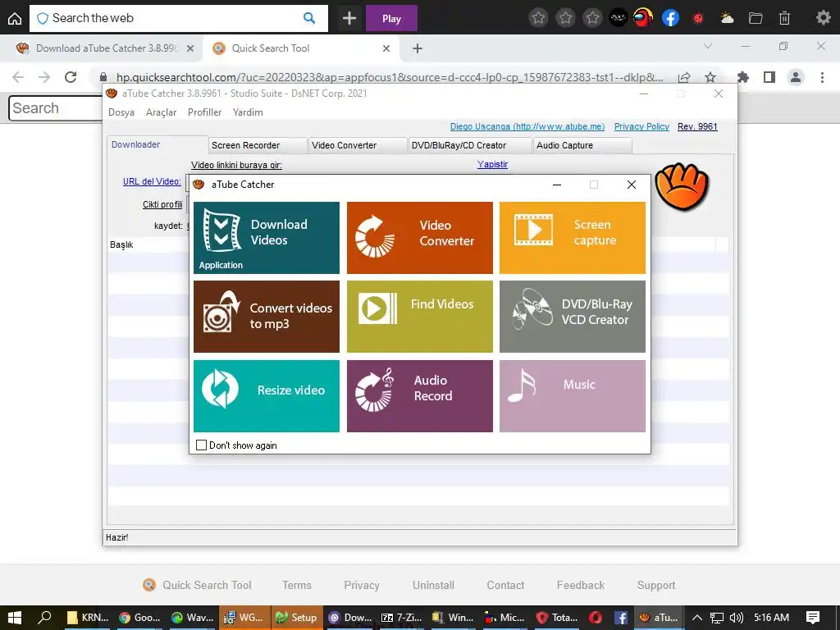Switch to the Video Converter tab
The width and height of the screenshot is (840, 630).
(358, 145)
